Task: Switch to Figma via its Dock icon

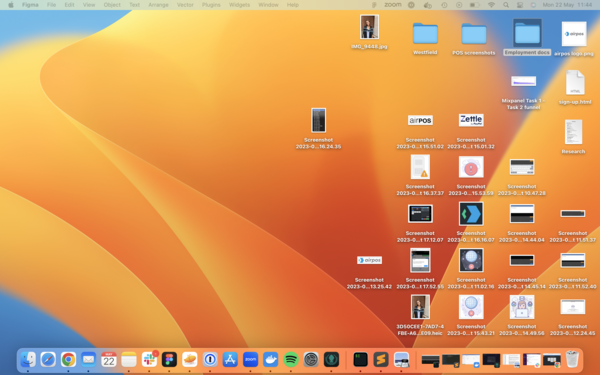Action: [x=169, y=359]
